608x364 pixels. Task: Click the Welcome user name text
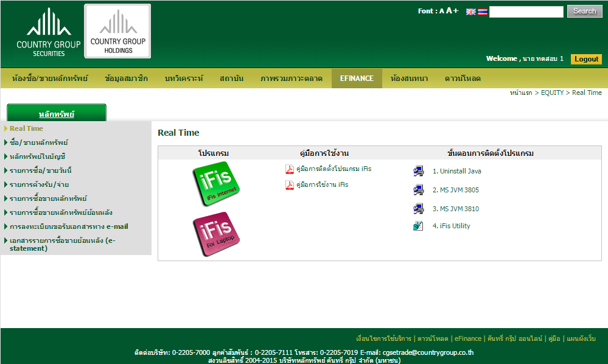coord(525,58)
